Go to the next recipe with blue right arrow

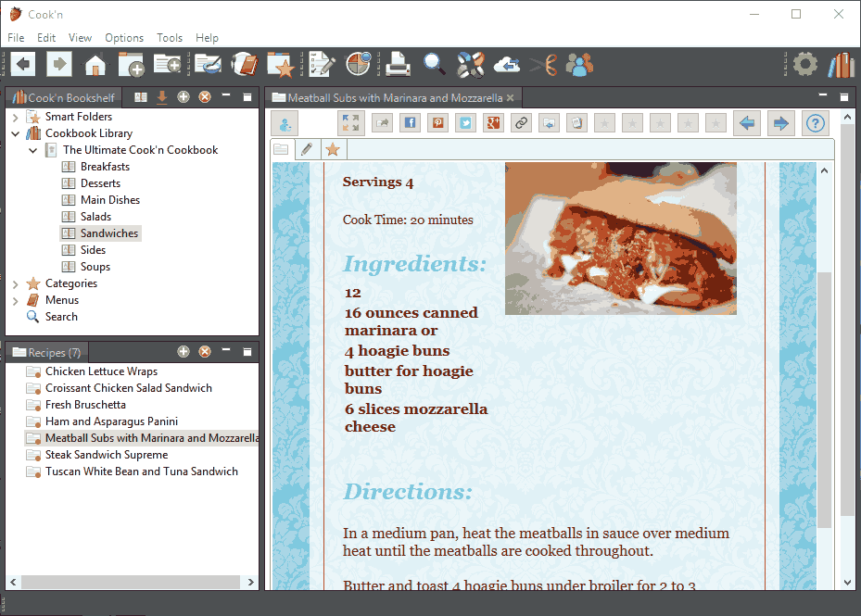780,123
